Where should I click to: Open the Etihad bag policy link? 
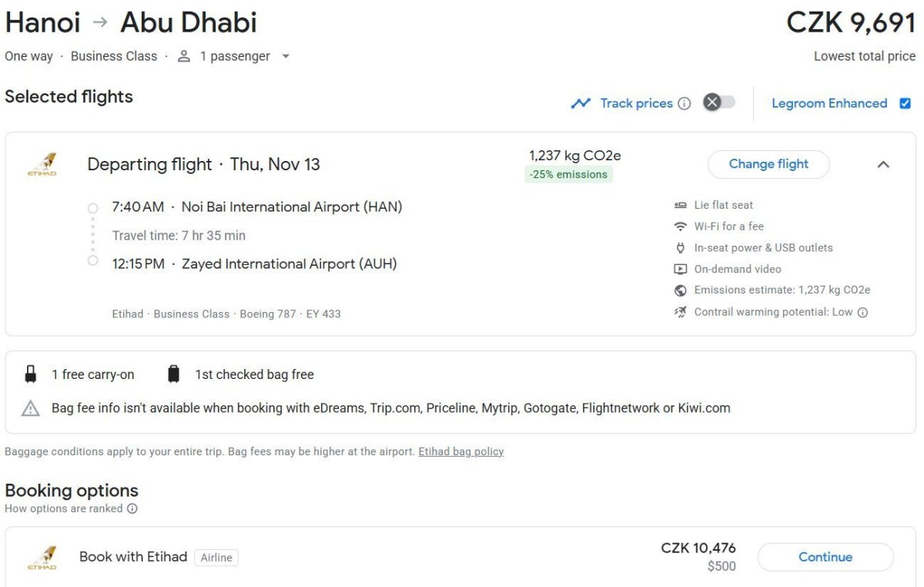tap(460, 451)
